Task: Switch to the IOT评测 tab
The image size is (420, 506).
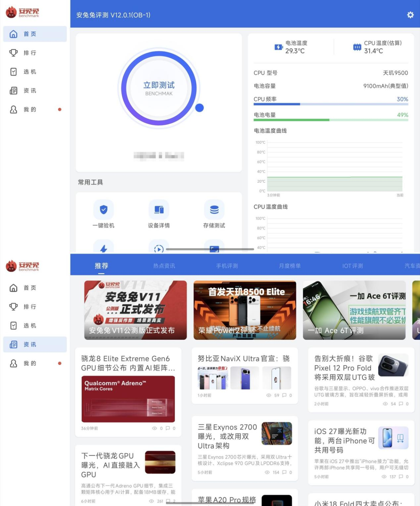Action: [x=353, y=266]
